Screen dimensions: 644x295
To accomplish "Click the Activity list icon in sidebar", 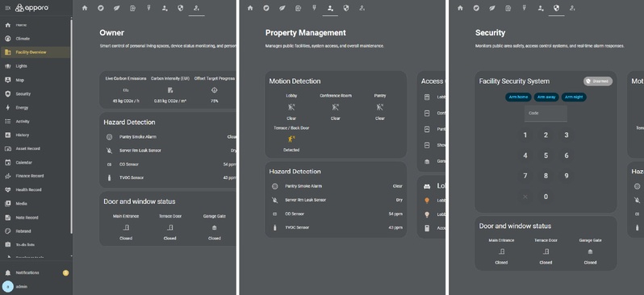I will coord(7,121).
